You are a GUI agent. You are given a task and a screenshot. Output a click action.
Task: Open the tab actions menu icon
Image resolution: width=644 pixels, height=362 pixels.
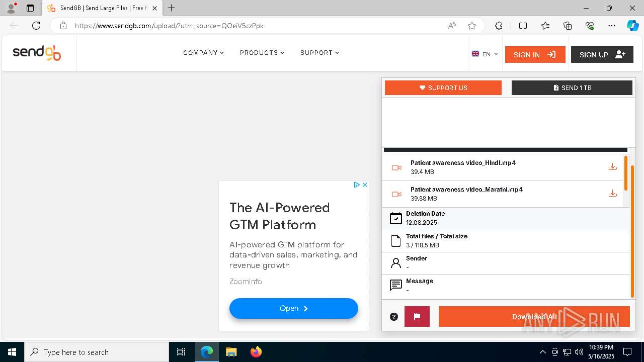30,8
